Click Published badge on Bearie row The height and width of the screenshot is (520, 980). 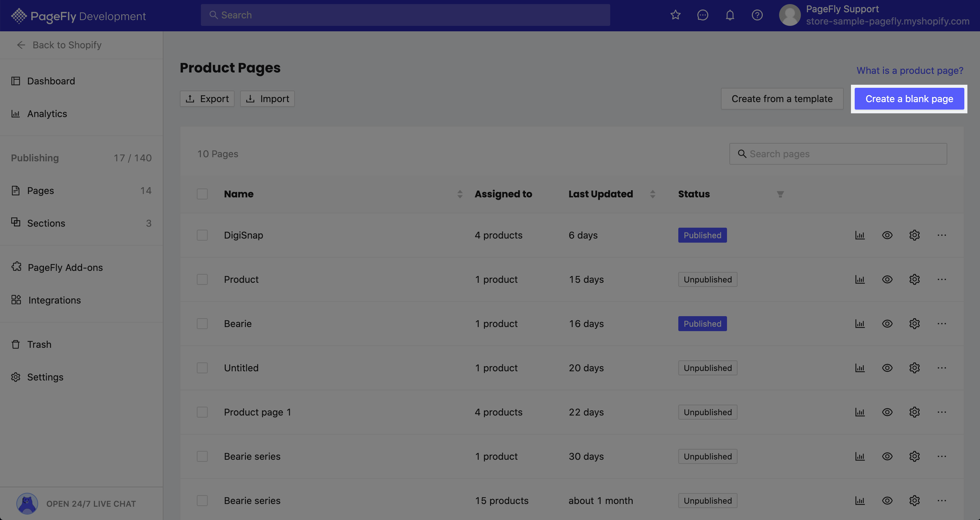click(x=702, y=324)
